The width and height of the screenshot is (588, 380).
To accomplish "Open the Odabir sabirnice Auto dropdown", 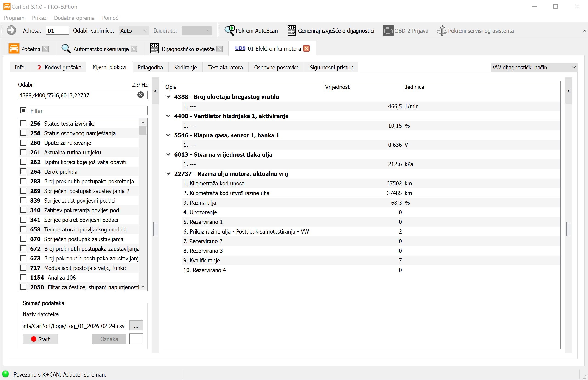I will (x=134, y=31).
